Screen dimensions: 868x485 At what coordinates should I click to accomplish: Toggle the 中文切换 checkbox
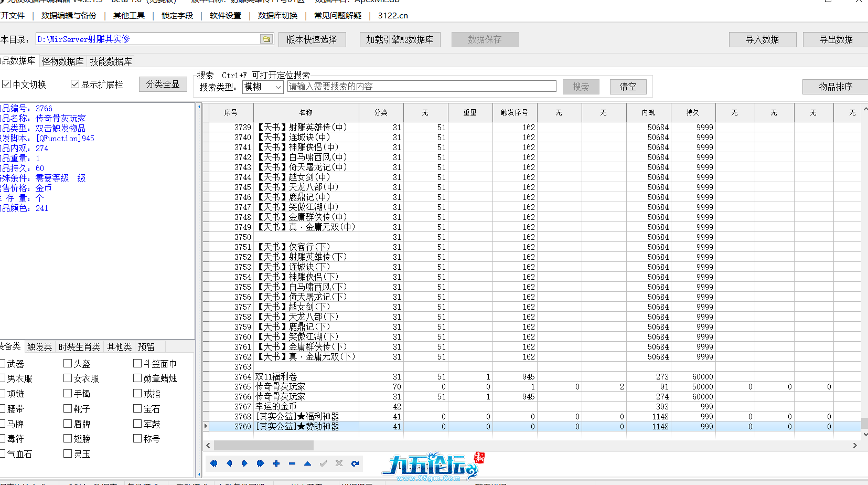pyautogui.click(x=7, y=85)
